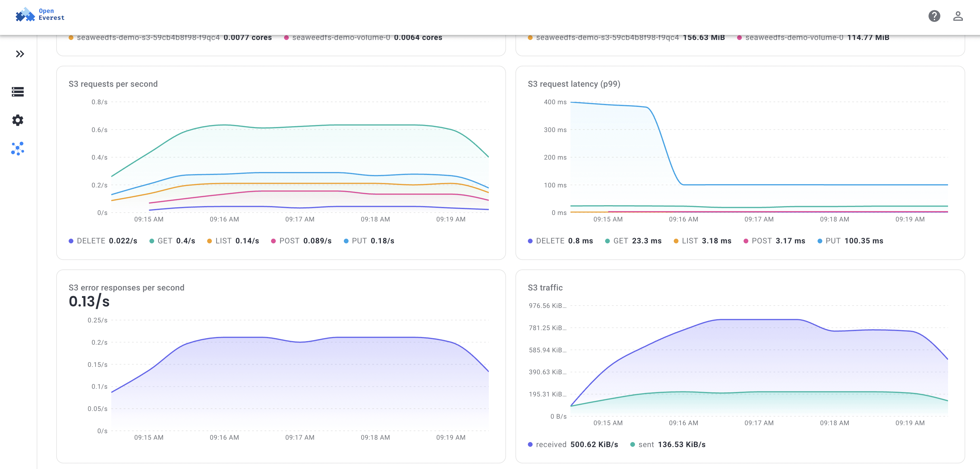The height and width of the screenshot is (469, 980).
Task: Click the 0.13/s error rate value
Action: click(89, 301)
